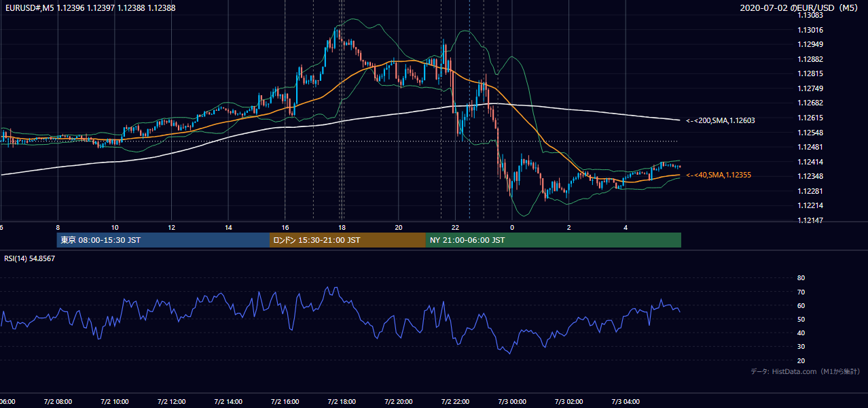868x408 pixels.
Task: Click the '7/3 00:00' bottom time label
Action: (x=512, y=401)
